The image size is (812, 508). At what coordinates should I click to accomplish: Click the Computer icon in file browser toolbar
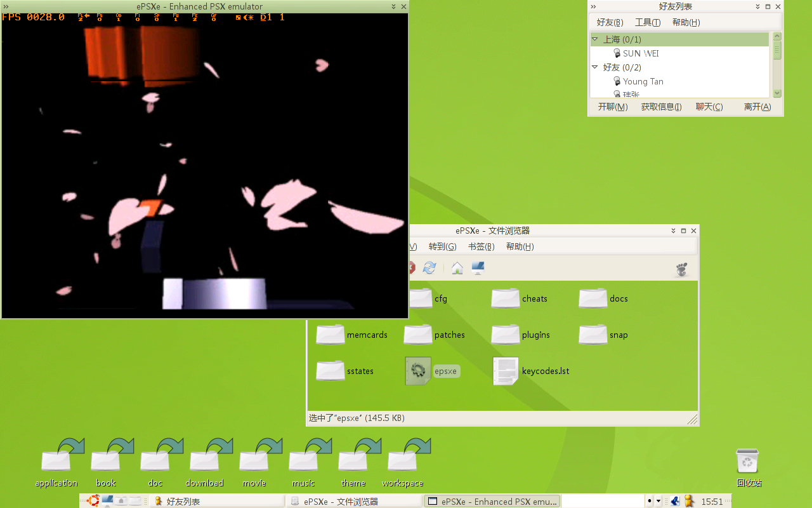478,268
